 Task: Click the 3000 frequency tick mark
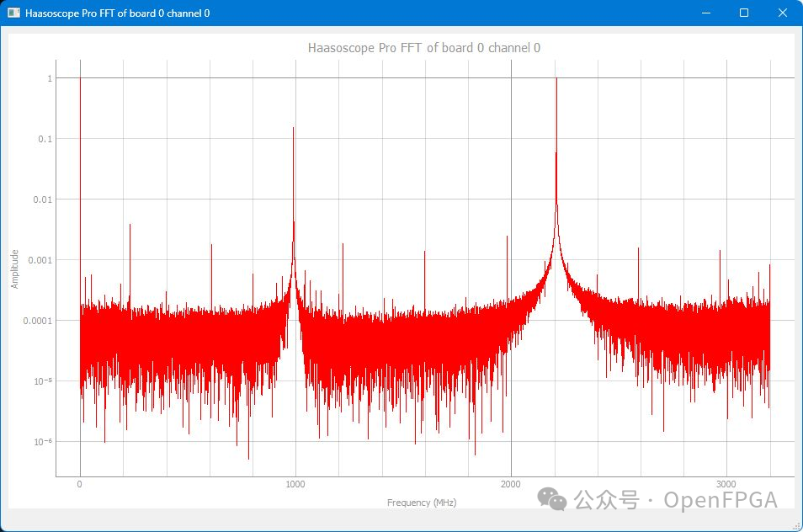(x=727, y=476)
